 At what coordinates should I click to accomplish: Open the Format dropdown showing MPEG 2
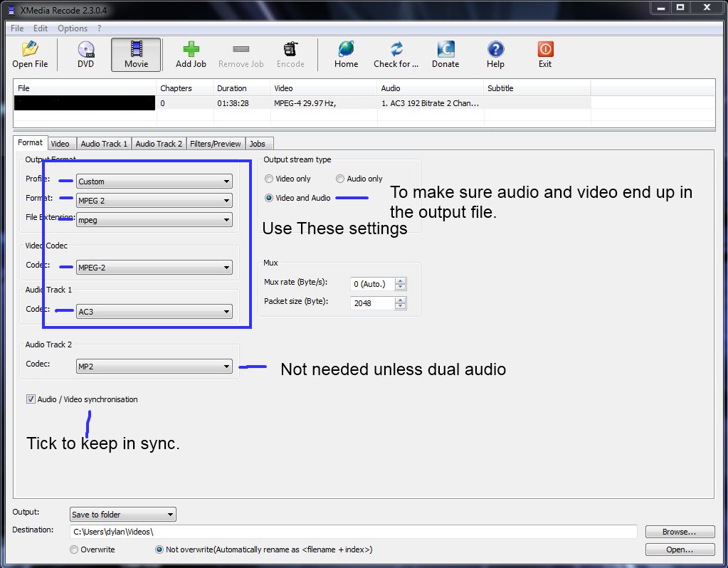(154, 200)
